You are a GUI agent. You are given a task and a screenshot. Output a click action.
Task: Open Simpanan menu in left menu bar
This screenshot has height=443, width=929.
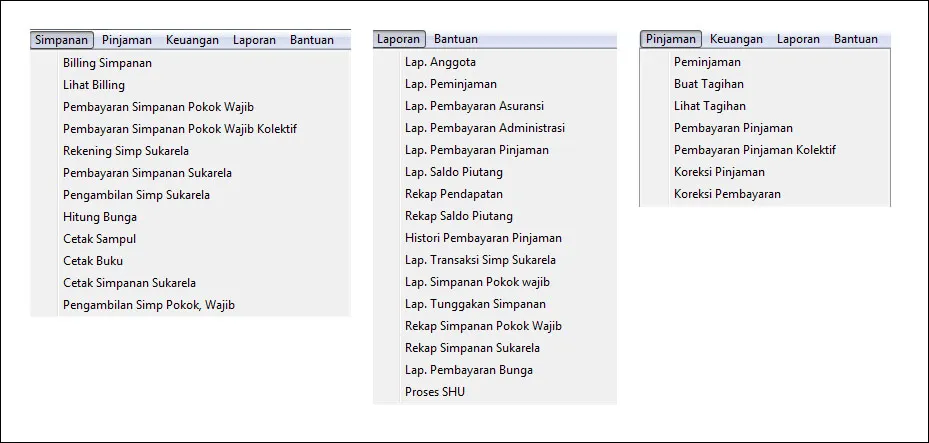[x=62, y=40]
